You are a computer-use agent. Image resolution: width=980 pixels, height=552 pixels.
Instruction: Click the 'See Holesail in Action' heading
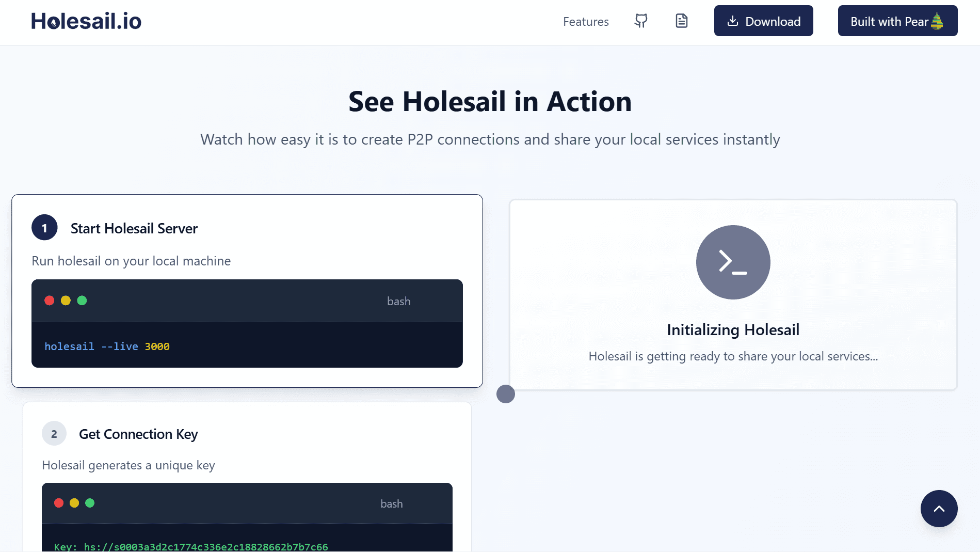(x=490, y=101)
